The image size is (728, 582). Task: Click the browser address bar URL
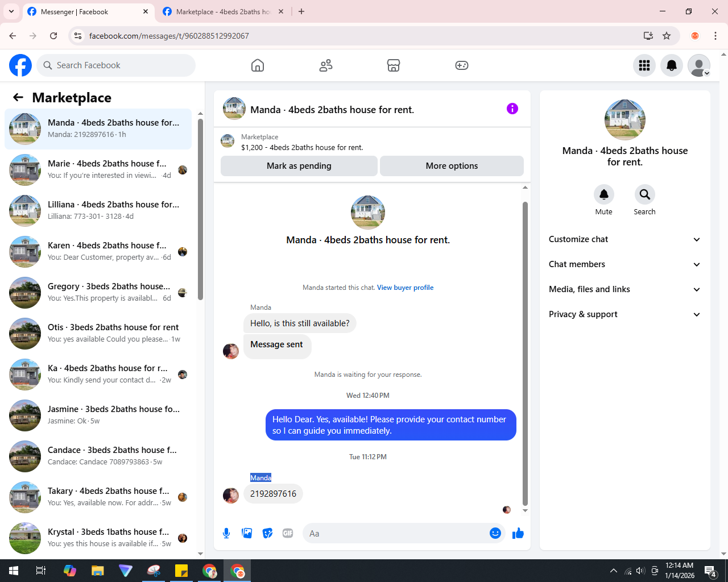(x=169, y=36)
